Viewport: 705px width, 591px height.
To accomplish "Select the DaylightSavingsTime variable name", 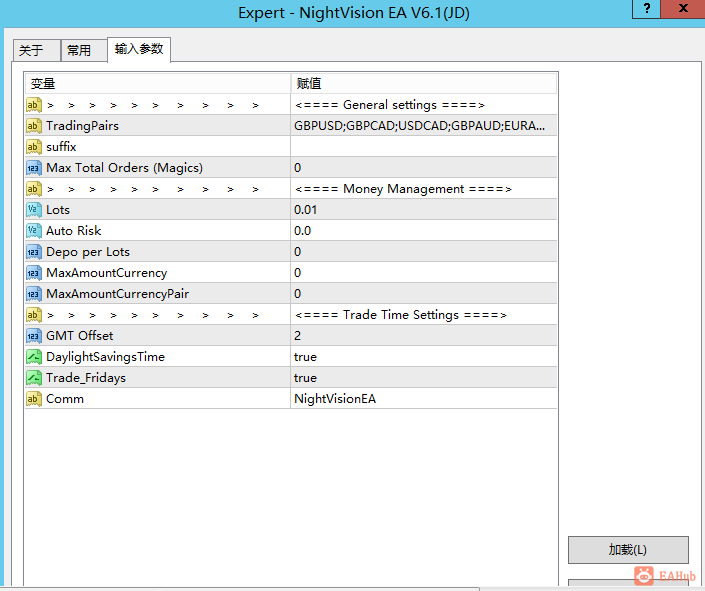I will [105, 357].
